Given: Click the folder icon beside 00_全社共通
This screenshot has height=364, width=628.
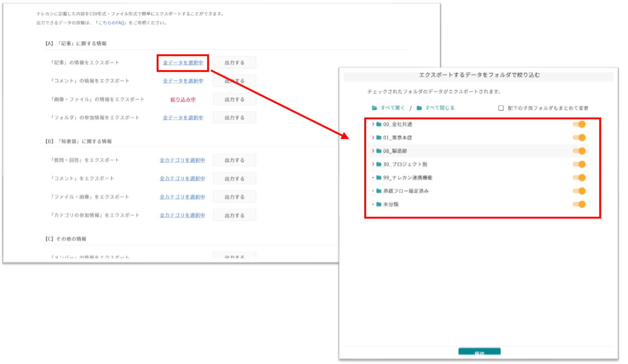Looking at the screenshot, I should pos(379,124).
